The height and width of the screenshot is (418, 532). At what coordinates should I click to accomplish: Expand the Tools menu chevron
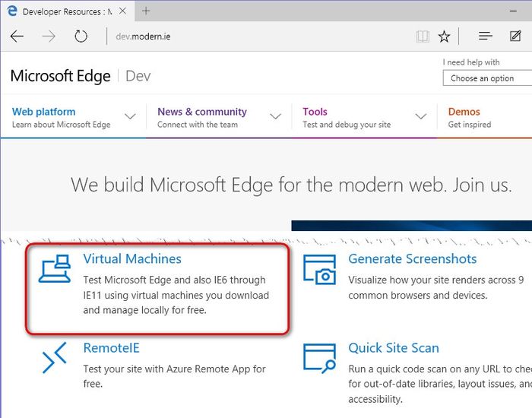(420, 116)
